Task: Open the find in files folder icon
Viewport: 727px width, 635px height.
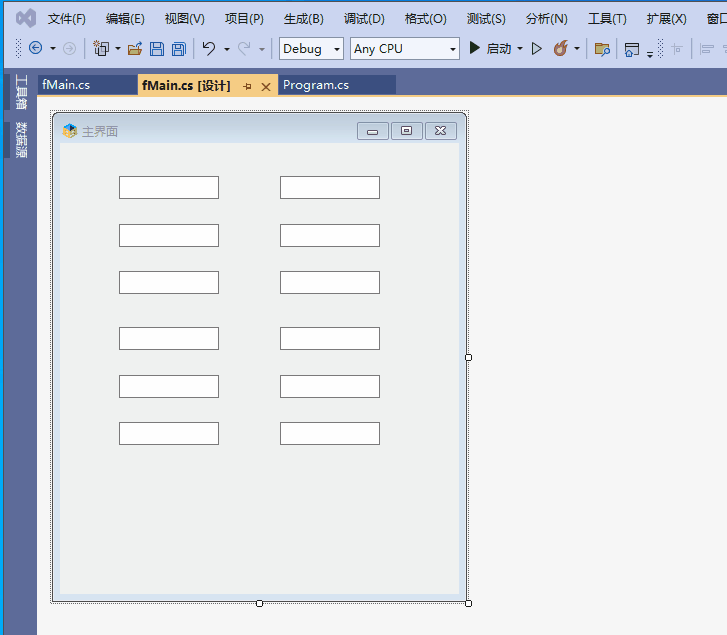Action: (602, 49)
